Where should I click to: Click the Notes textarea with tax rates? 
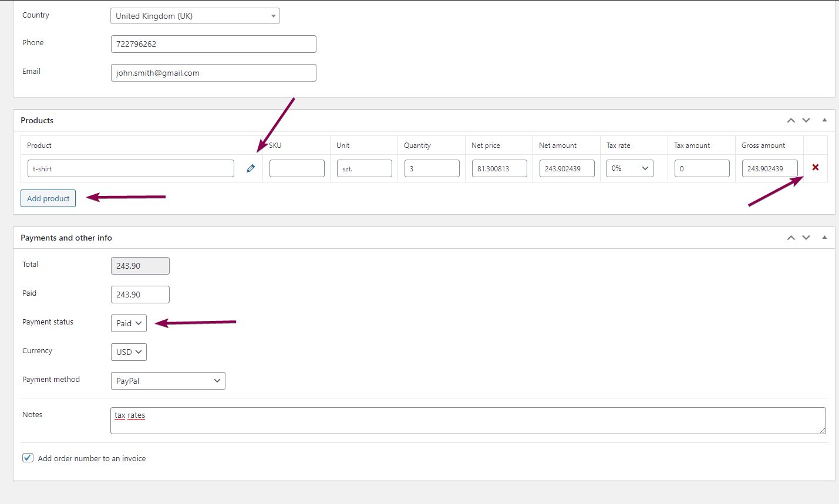468,421
